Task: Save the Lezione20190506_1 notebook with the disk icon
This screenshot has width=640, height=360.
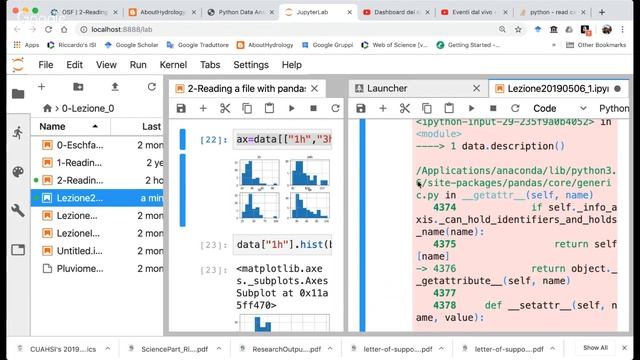Action: (361, 108)
